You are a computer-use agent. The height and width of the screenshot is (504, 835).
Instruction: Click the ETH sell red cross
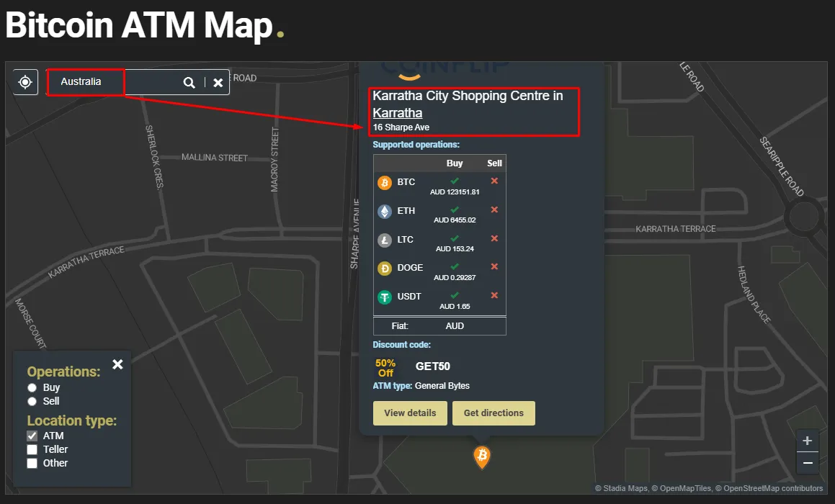click(x=494, y=210)
